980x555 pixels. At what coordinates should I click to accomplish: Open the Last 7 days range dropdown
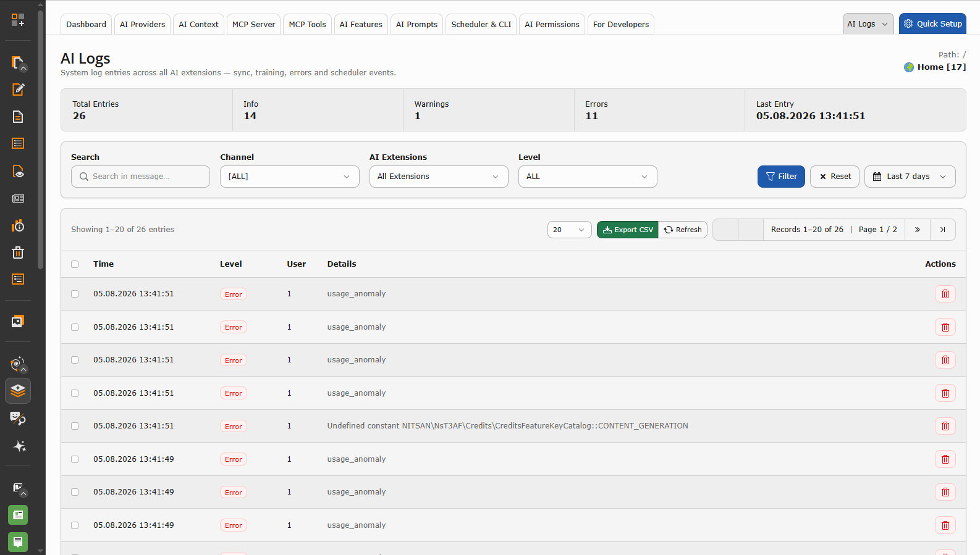pos(910,177)
